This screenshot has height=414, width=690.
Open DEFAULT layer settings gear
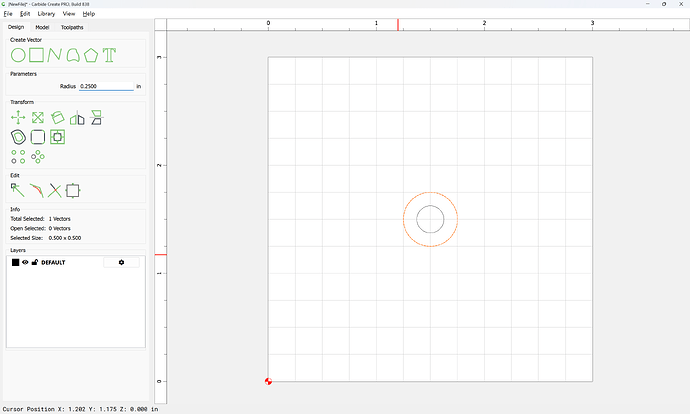(121, 262)
